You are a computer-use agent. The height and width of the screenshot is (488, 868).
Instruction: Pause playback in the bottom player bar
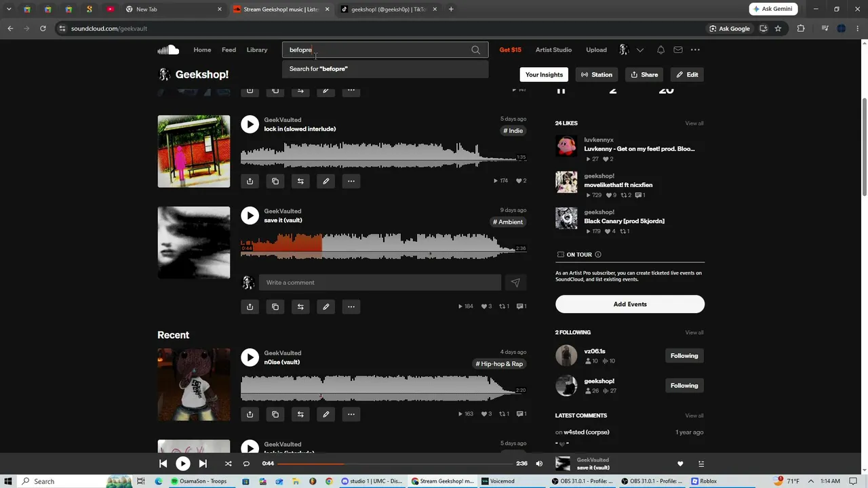[x=183, y=464]
